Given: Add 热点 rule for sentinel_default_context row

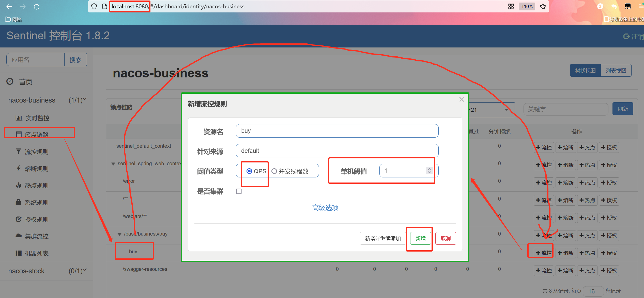Looking at the screenshot, I should (587, 147).
